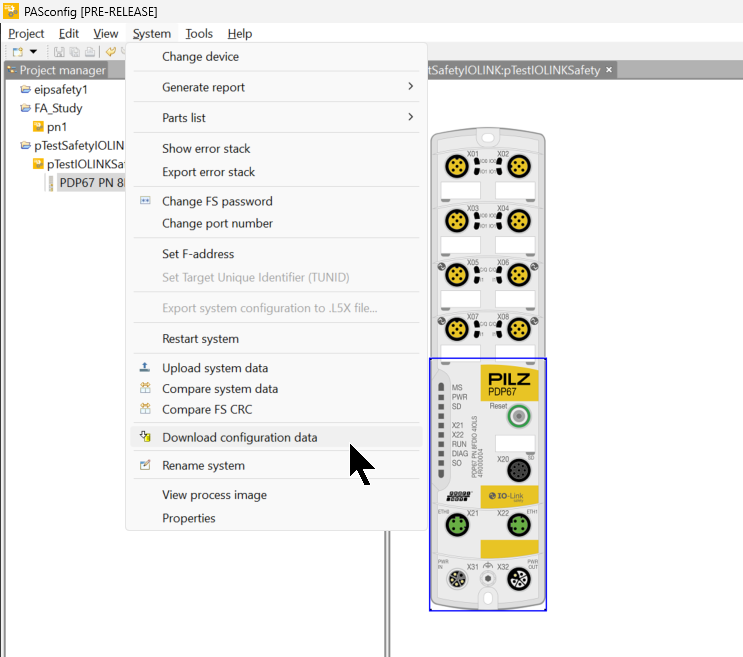
Task: Click the green X22 Ethernet connector
Action: coord(519,525)
